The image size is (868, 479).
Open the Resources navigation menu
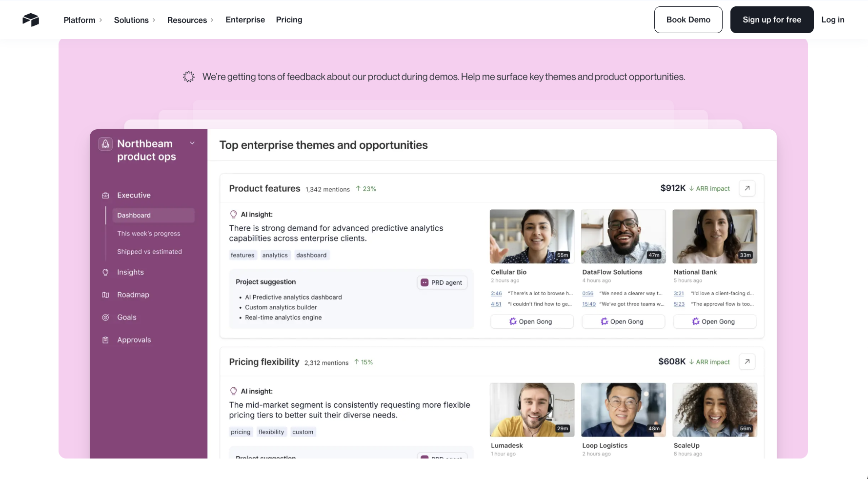[x=190, y=20]
